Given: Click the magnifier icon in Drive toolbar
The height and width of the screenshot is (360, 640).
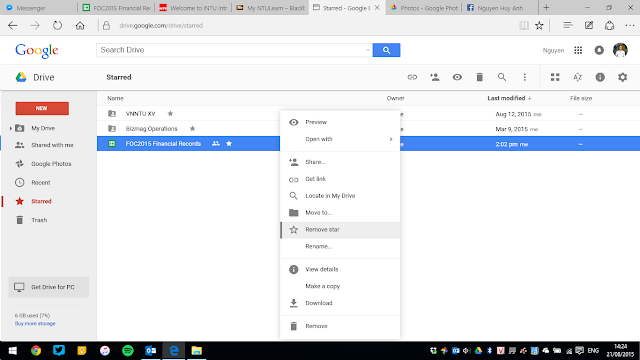Looking at the screenshot, I should (x=502, y=77).
